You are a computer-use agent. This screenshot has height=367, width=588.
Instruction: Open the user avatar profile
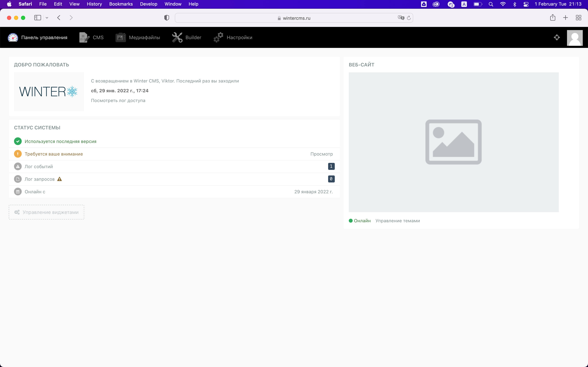574,38
